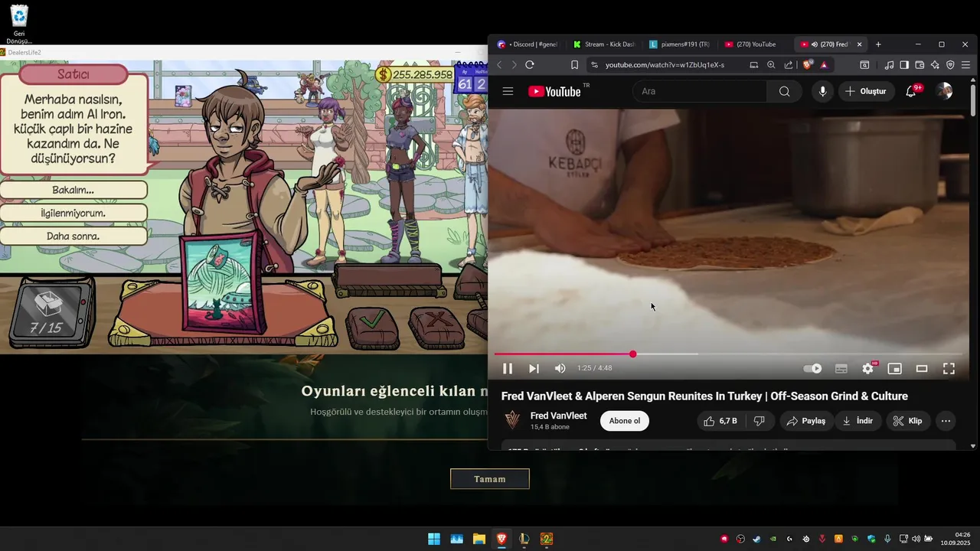Switch to the Stream - Kick Dashboard tab
The image size is (980, 551).
coord(604,44)
